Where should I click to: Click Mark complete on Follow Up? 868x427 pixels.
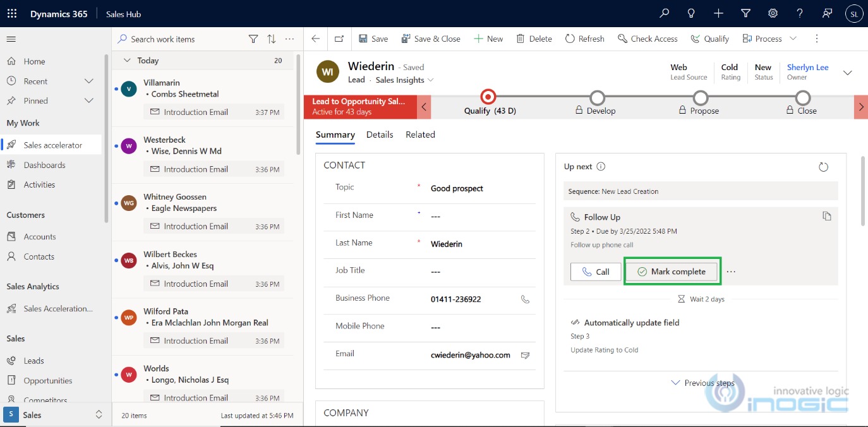coord(672,272)
